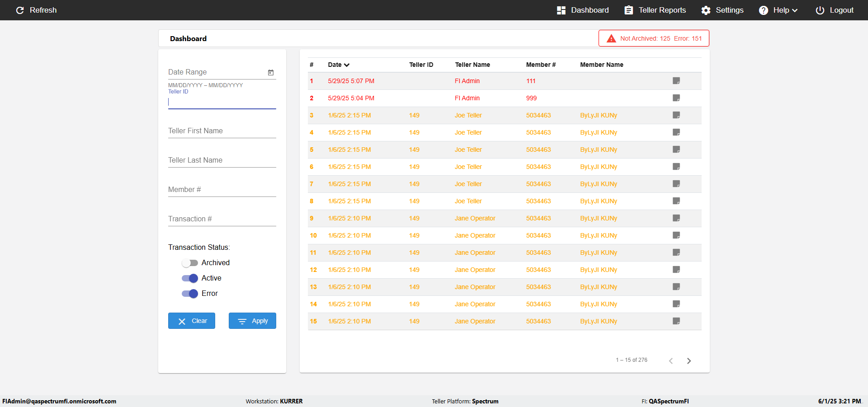
Task: Go to previous page of results
Action: click(x=671, y=360)
